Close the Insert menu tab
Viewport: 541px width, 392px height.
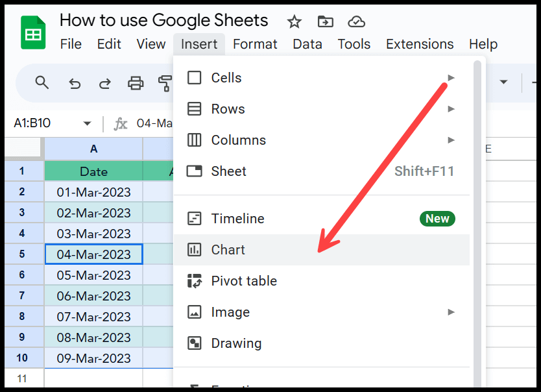point(199,44)
